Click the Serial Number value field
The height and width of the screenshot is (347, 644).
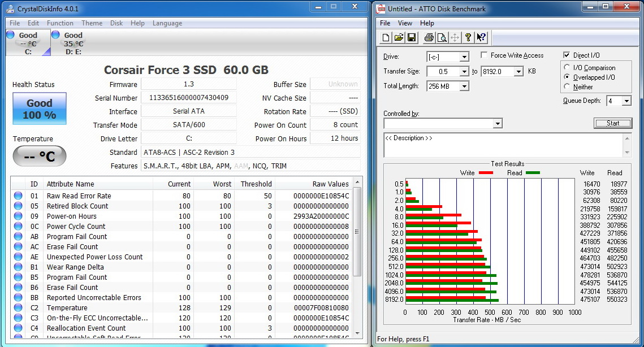pyautogui.click(x=188, y=98)
